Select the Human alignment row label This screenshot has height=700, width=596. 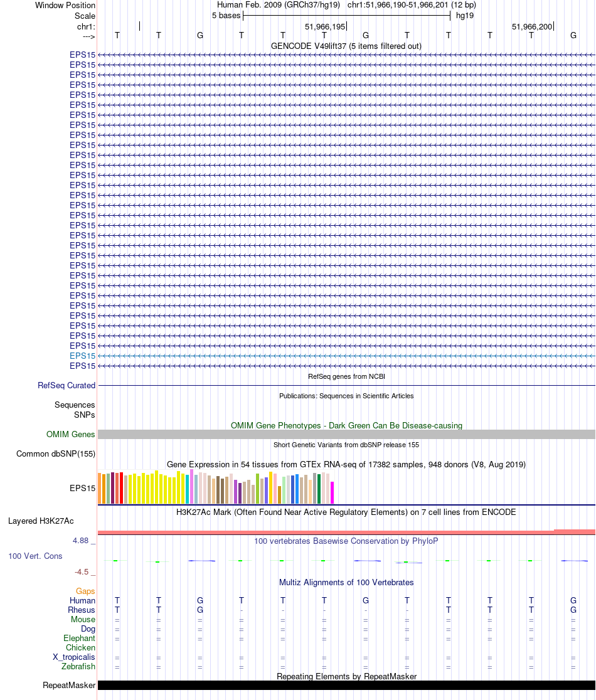82,601
